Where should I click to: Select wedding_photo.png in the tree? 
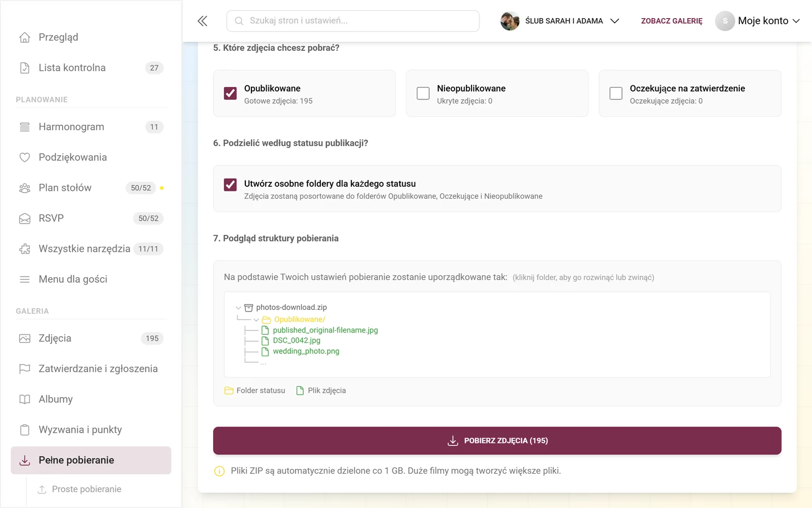click(306, 351)
